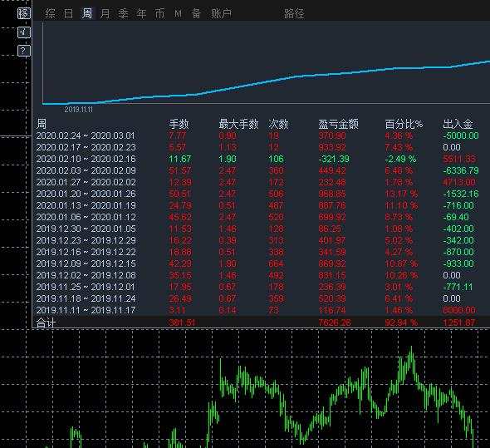Select row 2019.11.25 ~ 2019.12.01
The height and width of the screenshot is (448, 490).
[261, 287]
